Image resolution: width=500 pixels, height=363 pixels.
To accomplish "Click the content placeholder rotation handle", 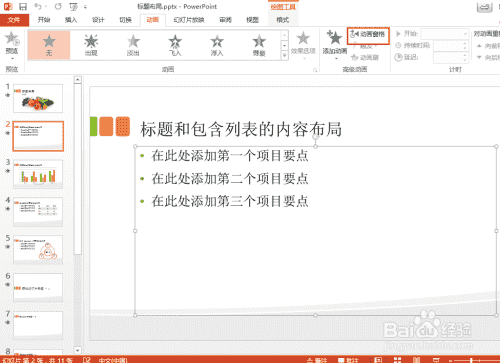I will coord(316,137).
